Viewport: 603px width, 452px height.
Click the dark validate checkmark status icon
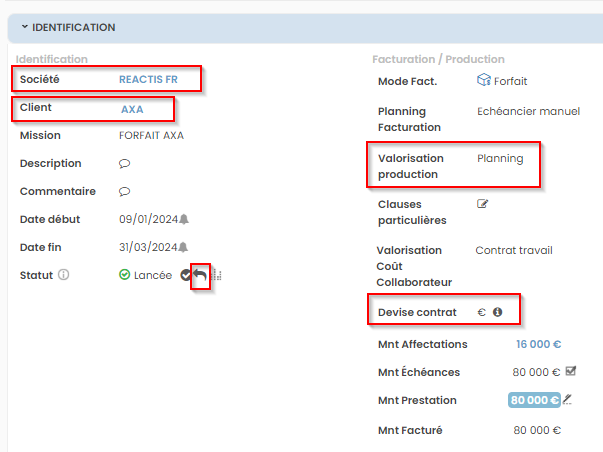pos(186,275)
